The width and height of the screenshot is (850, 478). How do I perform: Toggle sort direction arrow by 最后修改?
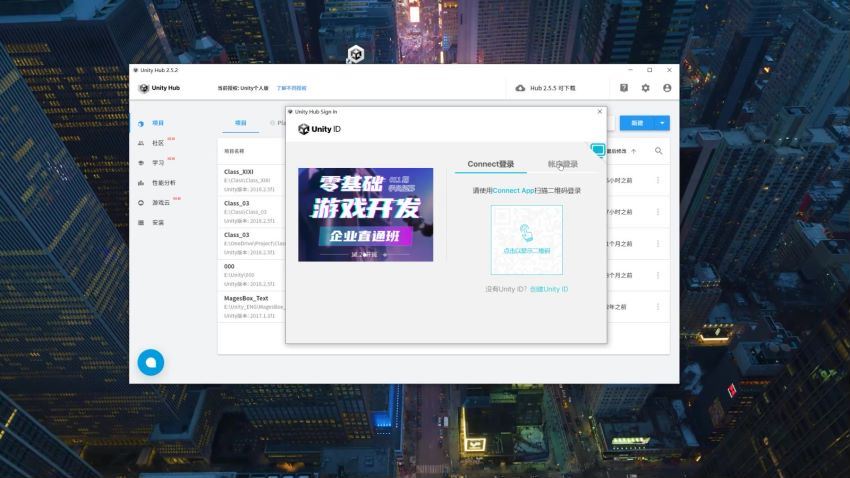point(633,151)
